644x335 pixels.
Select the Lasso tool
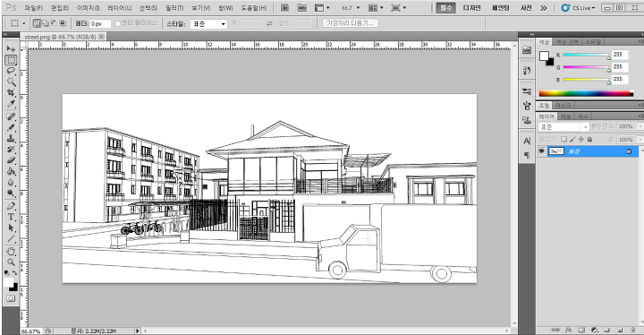pyautogui.click(x=11, y=71)
